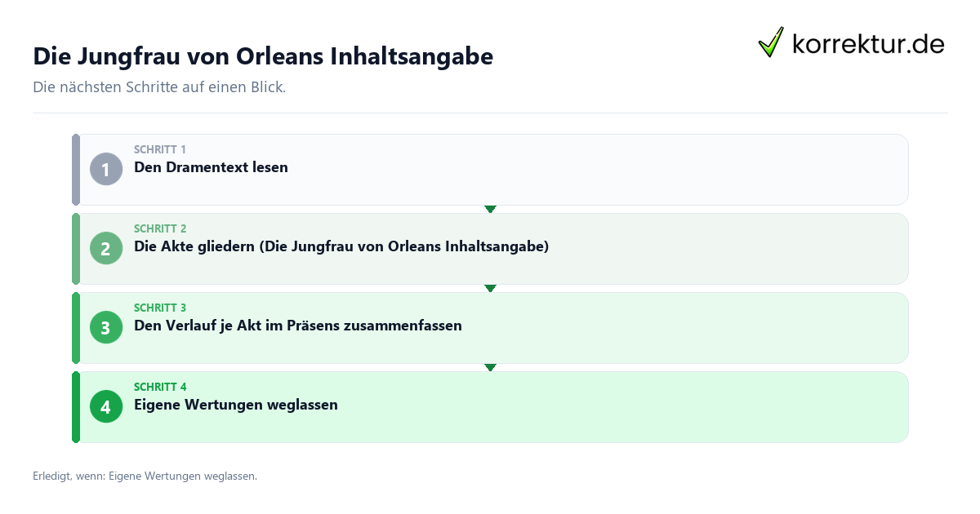980x514 pixels.
Task: Click the gray accent bar of step 1
Action: point(76,170)
